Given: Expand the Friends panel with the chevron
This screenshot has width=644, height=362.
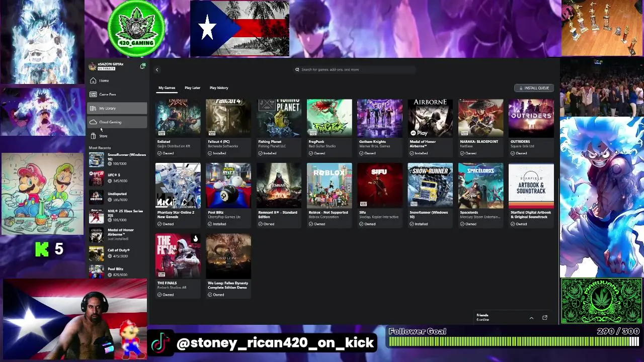Looking at the screenshot, I should pos(531,318).
